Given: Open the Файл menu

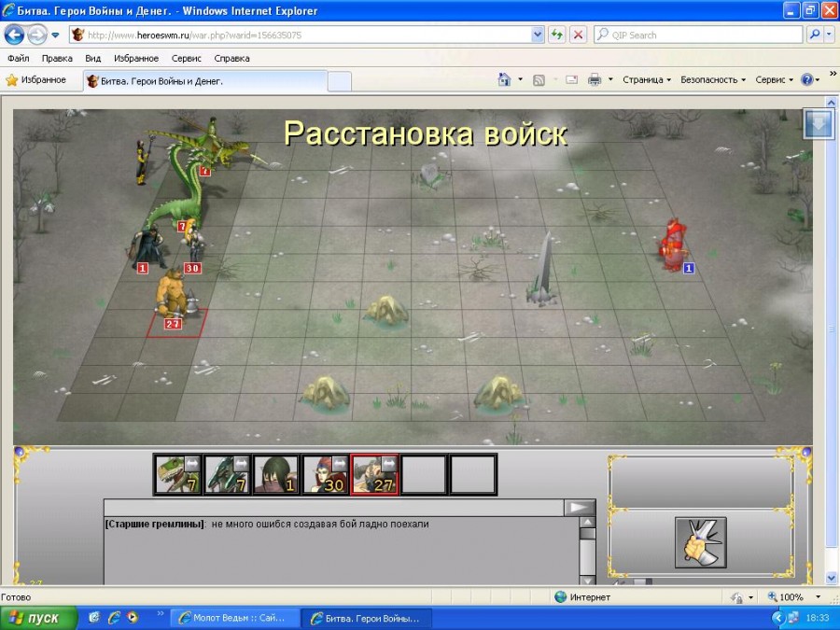Looking at the screenshot, I should pos(19,59).
